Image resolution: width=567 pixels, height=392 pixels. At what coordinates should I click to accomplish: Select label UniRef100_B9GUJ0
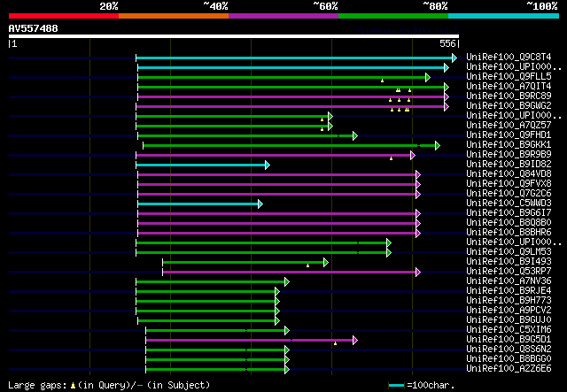coord(509,320)
